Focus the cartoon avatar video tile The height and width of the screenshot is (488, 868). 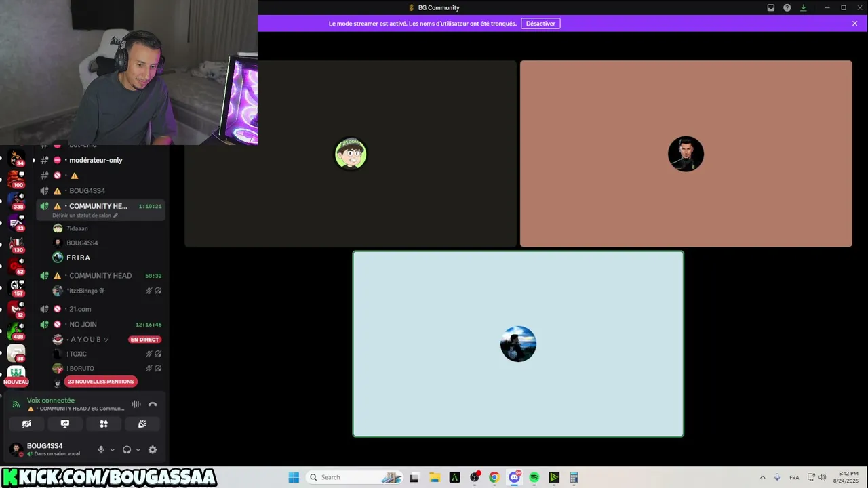[x=351, y=154]
